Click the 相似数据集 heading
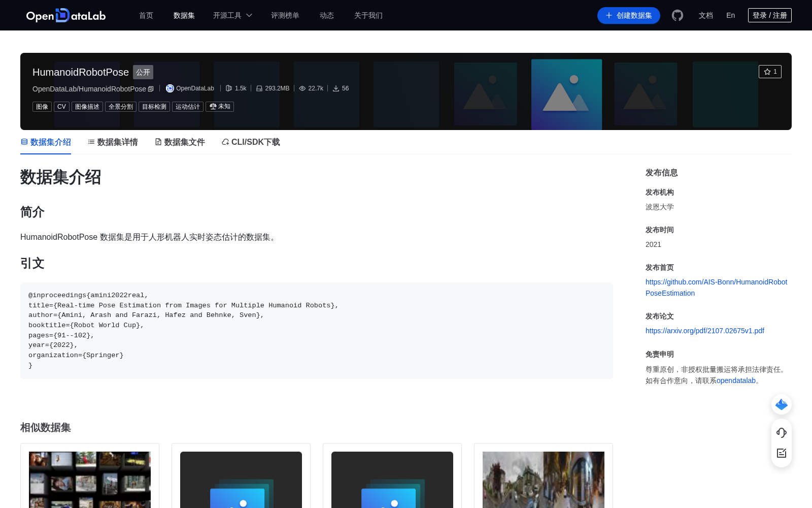Viewport: 812px width, 508px height. (x=46, y=428)
